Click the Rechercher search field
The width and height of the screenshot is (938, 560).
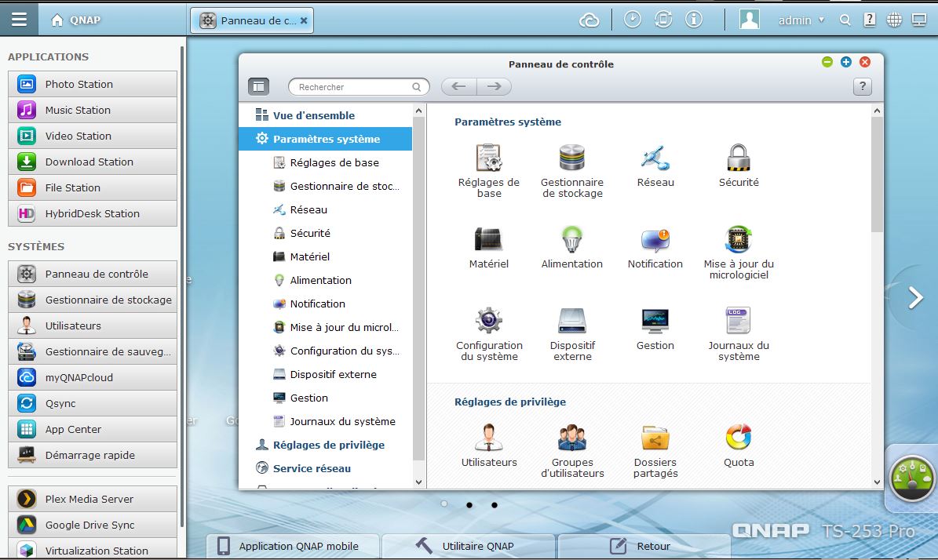[353, 87]
